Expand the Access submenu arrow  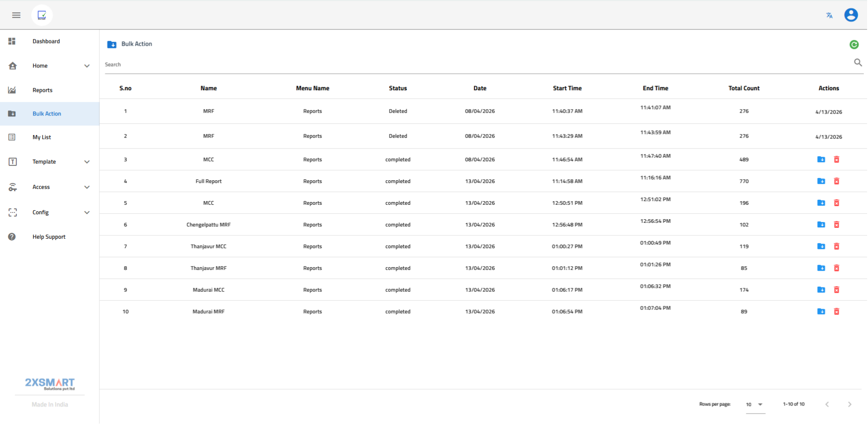tap(87, 188)
